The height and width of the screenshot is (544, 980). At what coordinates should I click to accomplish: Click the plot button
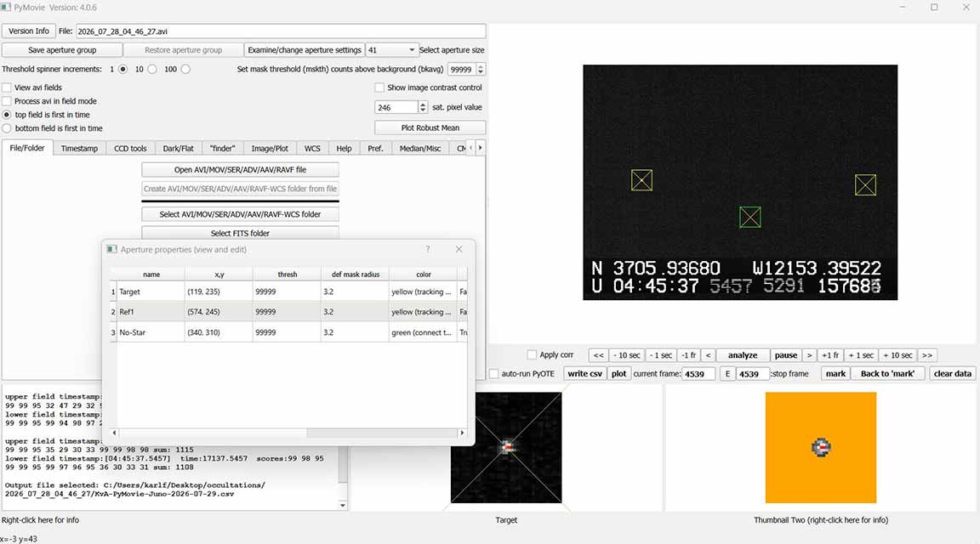point(618,373)
